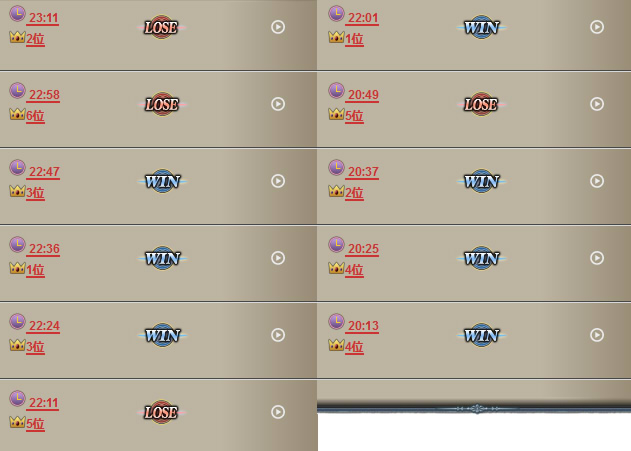Play the replay for the 23:11 match

click(x=278, y=27)
